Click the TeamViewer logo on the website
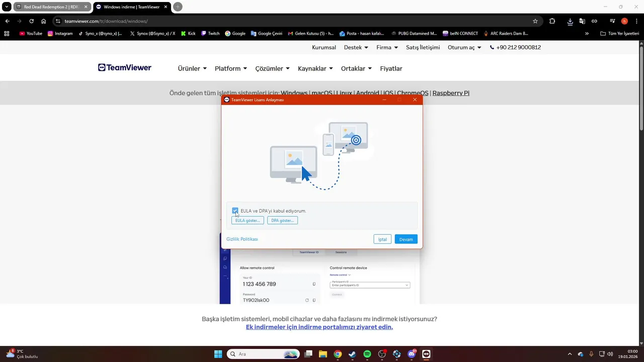Screen dimensions: 644x362 (125, 68)
